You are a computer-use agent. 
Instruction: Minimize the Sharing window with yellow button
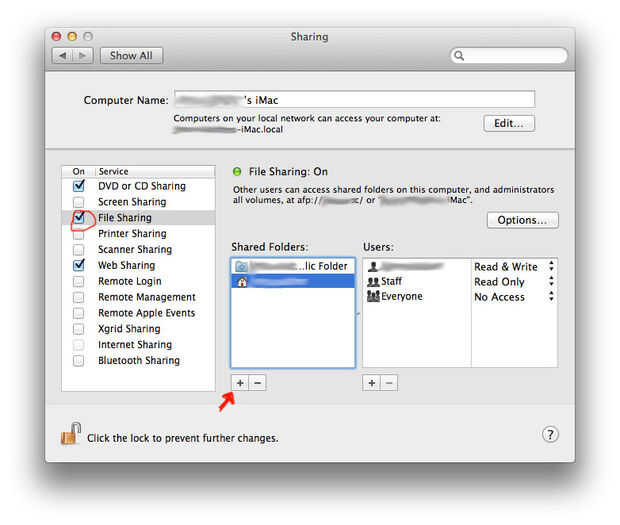point(72,36)
